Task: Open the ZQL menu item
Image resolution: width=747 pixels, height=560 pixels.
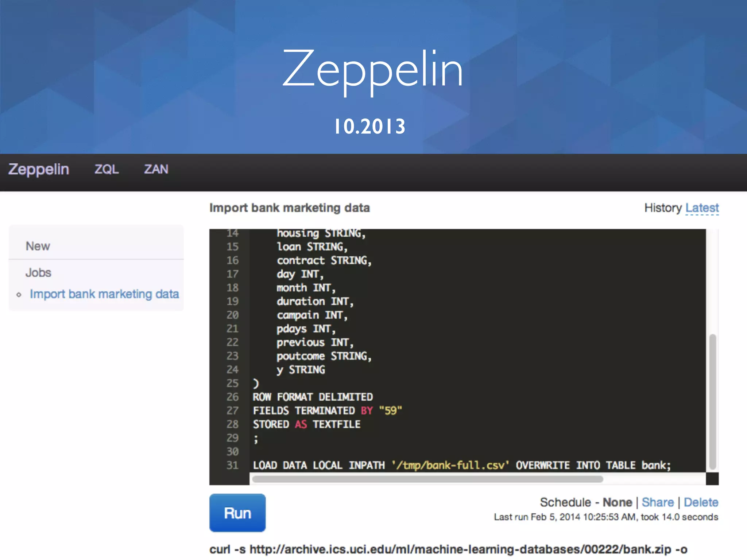Action: 107,169
